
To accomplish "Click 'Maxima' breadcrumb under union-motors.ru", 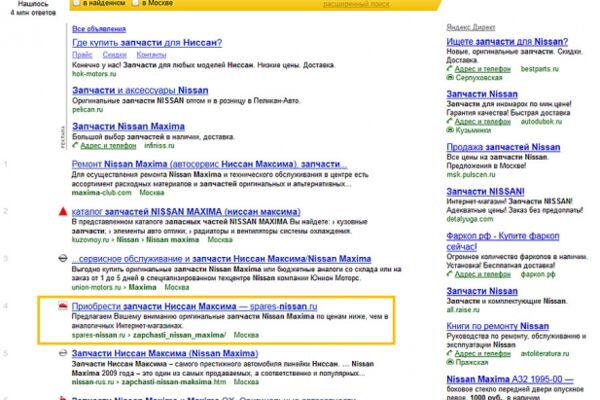I will pyautogui.click(x=142, y=287).
